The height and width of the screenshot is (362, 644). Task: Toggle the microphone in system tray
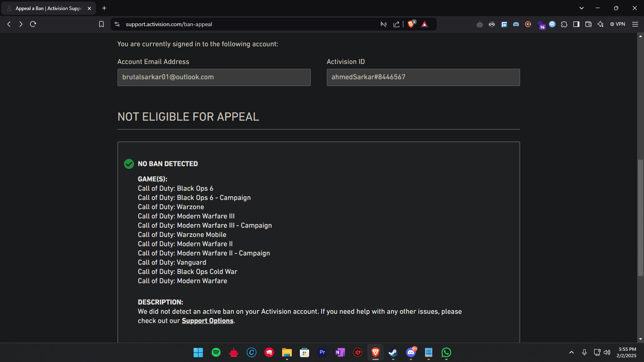pos(584,352)
